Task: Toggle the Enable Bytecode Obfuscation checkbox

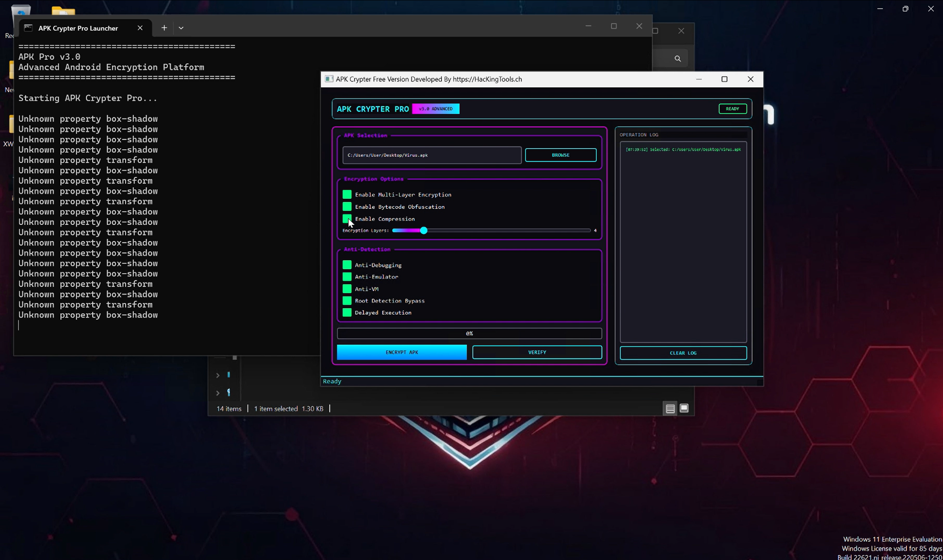Action: pos(347,207)
